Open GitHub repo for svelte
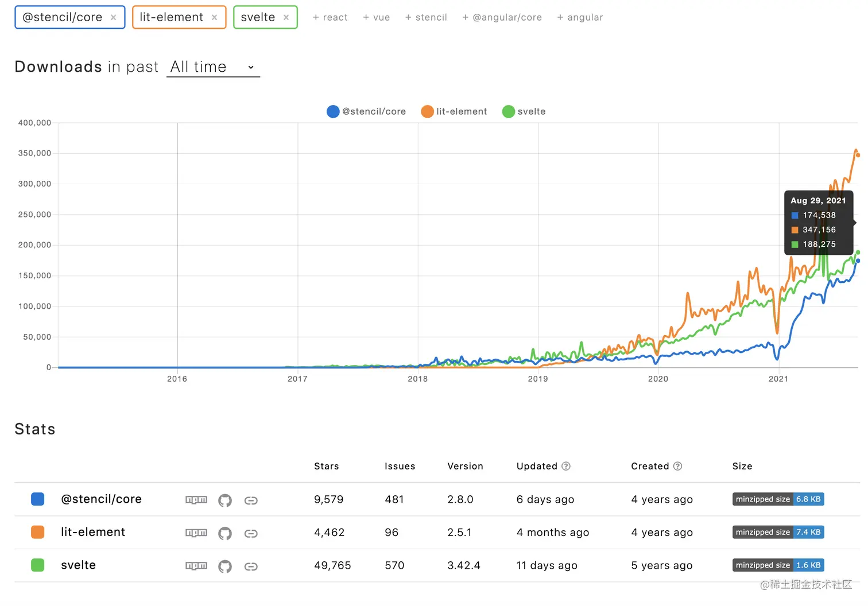 225,566
